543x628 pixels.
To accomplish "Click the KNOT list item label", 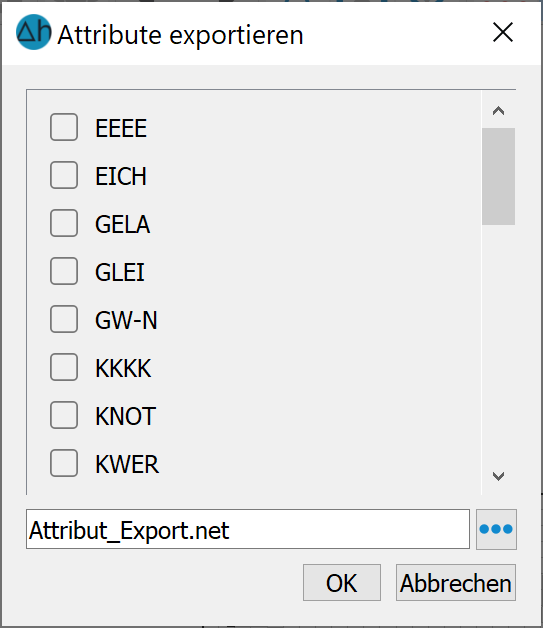I will point(125,416).
